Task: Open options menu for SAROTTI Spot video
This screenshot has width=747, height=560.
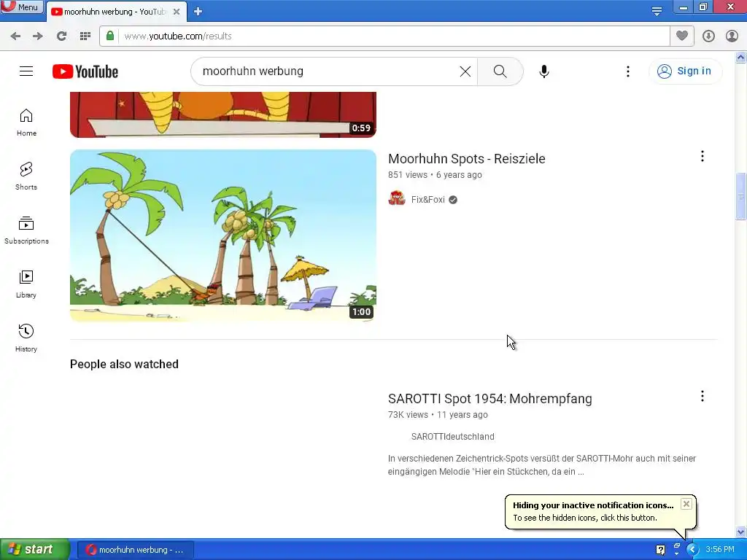Action: coord(703,396)
